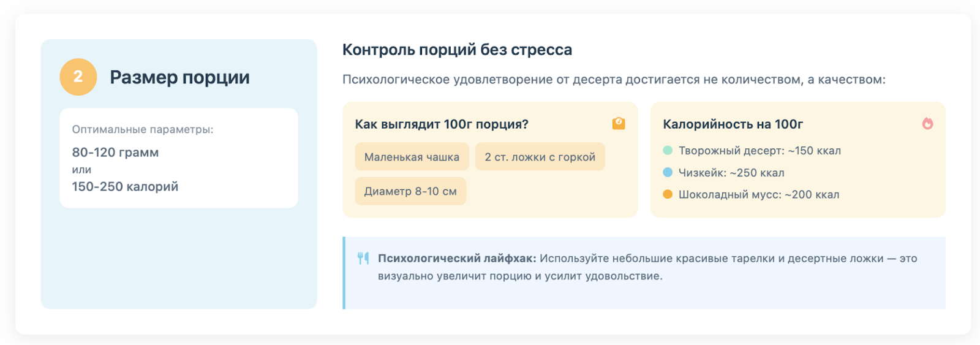The height and width of the screenshot is (345, 980).
Task: Click the blue dot beside Чизкейк
Action: click(x=668, y=173)
